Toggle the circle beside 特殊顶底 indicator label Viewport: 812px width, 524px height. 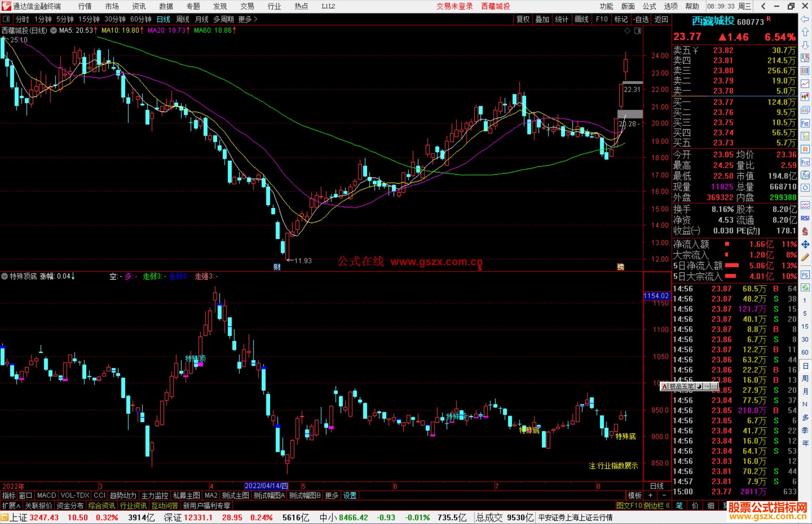pos(5,276)
